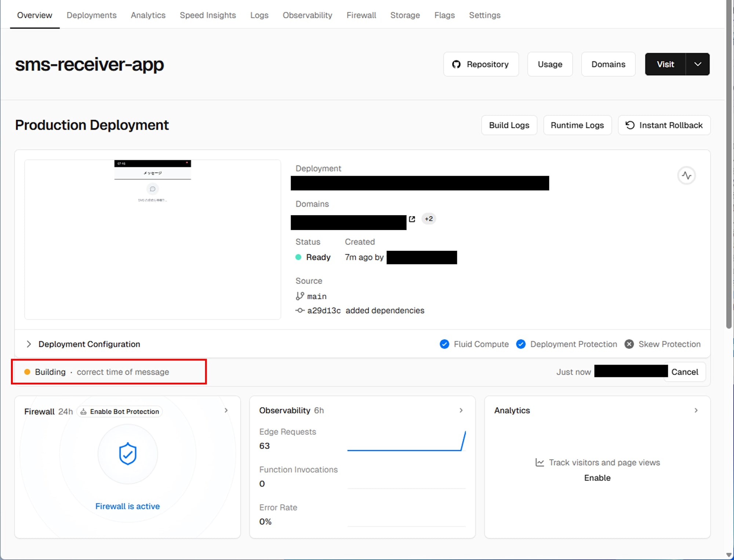This screenshot has width=734, height=560.
Task: Switch to the Overview tab
Action: pos(34,15)
